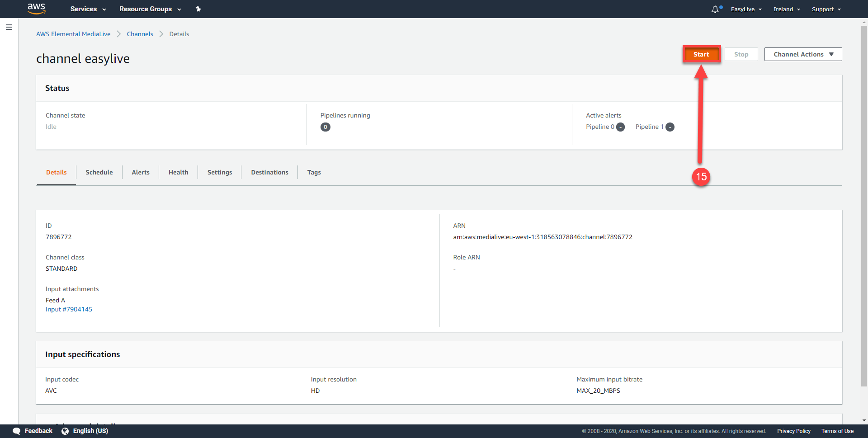
Task: Open the Privacy Policy link
Action: (x=793, y=431)
